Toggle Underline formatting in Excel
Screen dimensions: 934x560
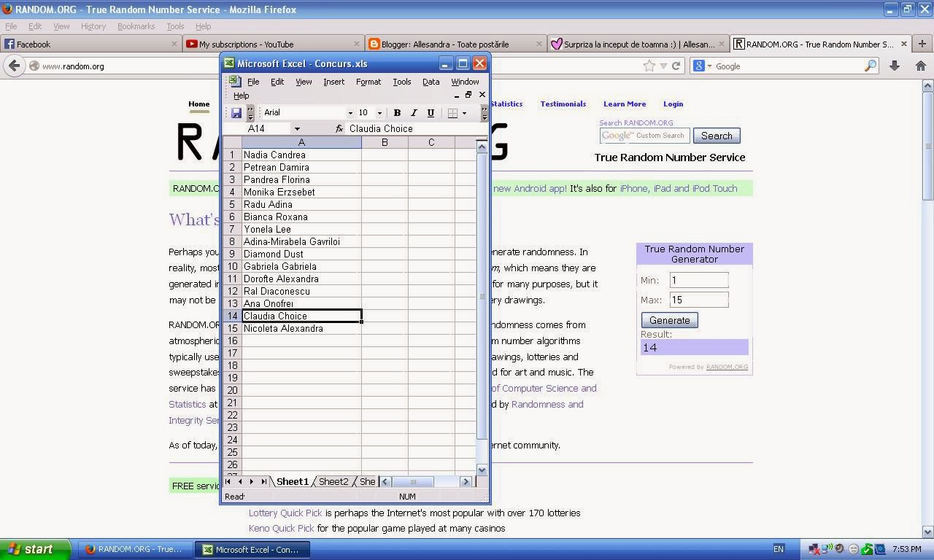coord(431,113)
